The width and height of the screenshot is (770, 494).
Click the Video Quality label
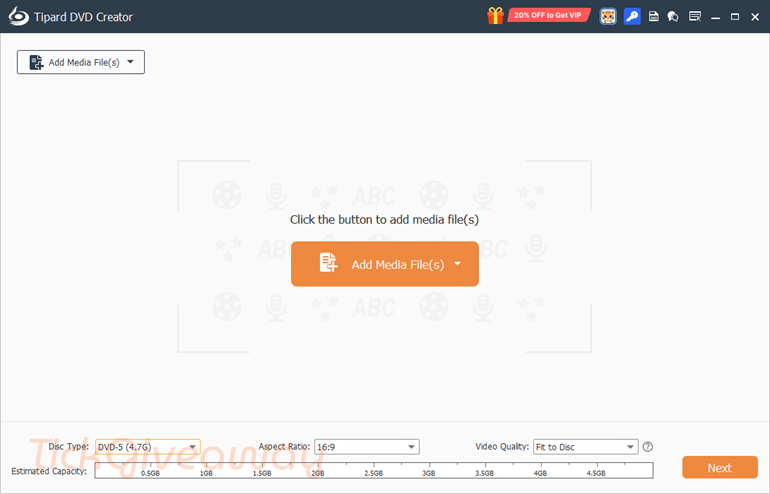(502, 446)
